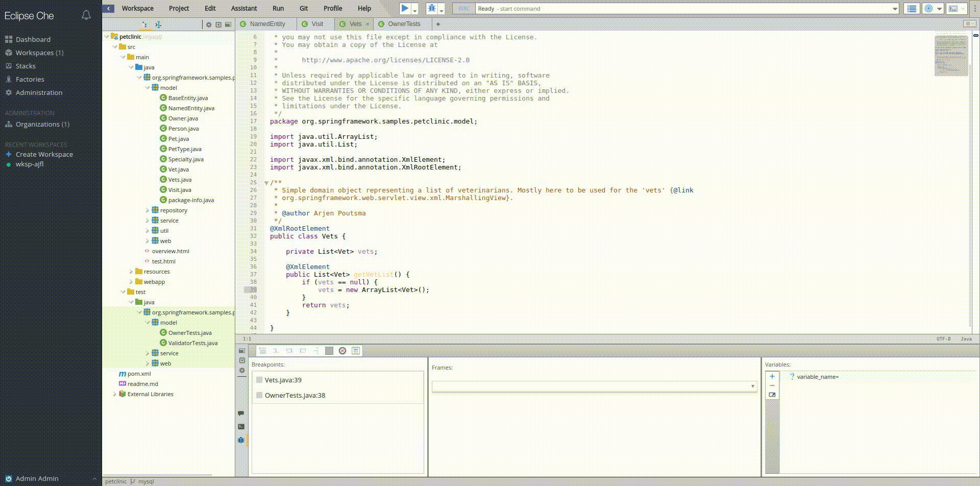Click the blue list view toolbar icon
This screenshot has height=486, width=980.
pos(911,8)
